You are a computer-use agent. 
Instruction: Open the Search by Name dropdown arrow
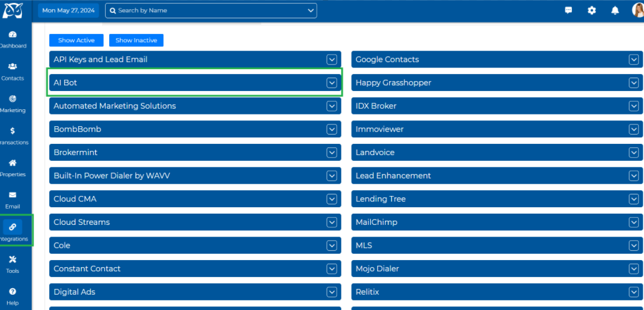pos(311,11)
